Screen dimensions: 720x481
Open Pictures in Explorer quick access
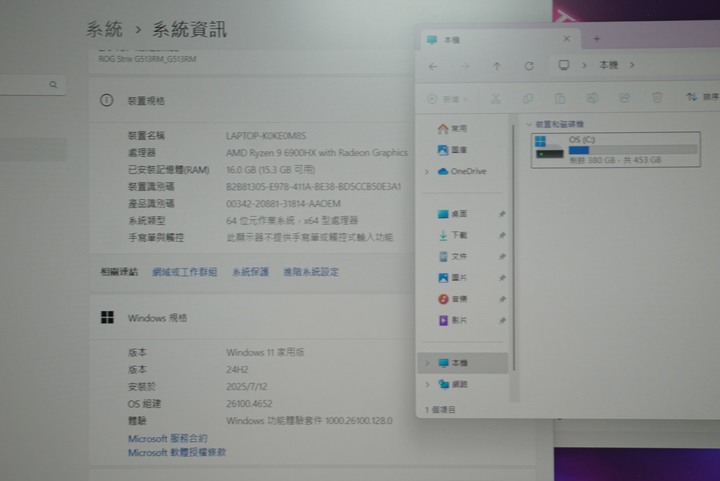coord(452,278)
